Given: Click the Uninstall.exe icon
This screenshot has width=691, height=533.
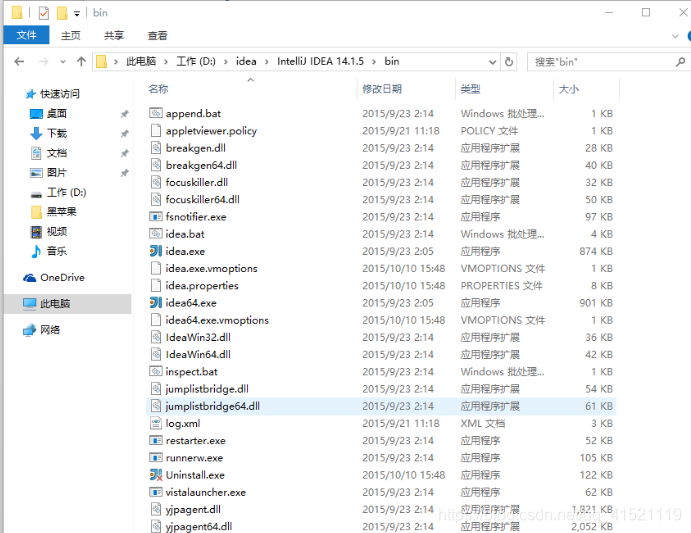Looking at the screenshot, I should (156, 475).
